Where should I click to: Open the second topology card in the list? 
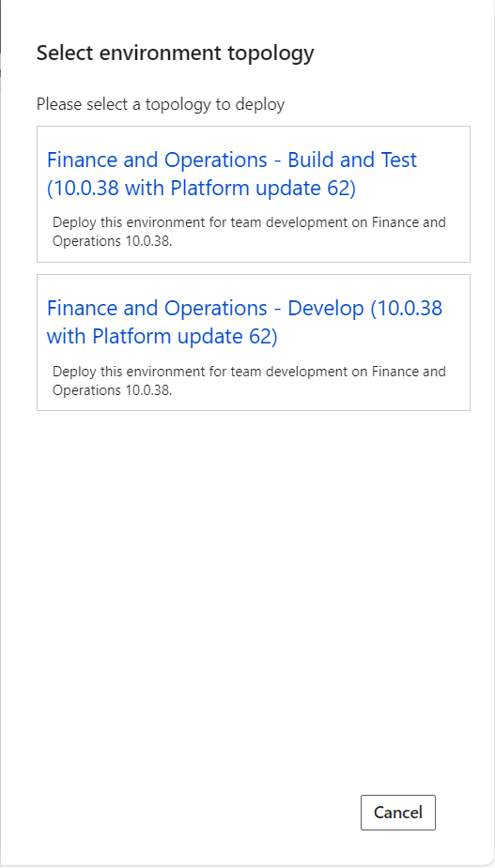tap(254, 343)
